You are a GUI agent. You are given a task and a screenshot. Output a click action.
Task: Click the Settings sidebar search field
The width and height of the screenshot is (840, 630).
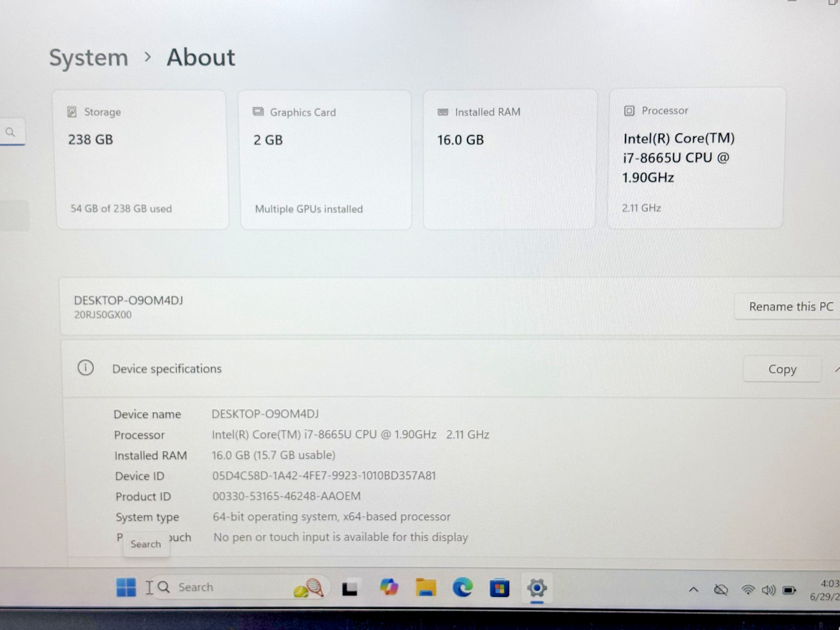pyautogui.click(x=13, y=132)
